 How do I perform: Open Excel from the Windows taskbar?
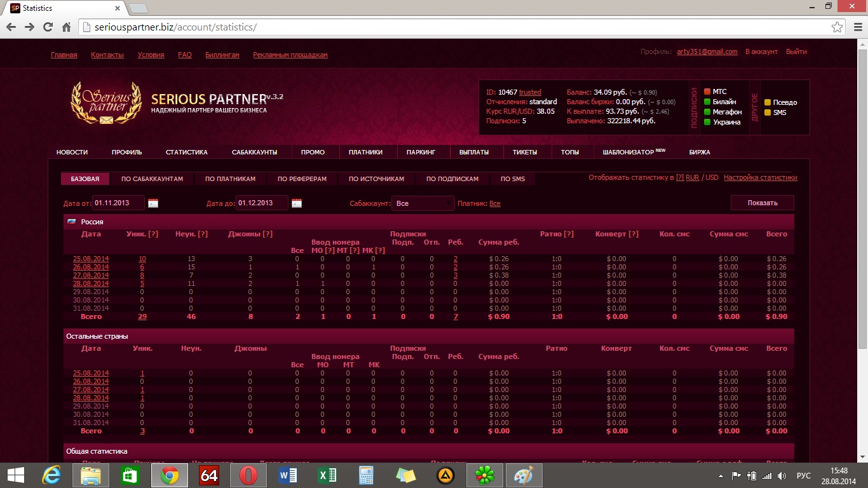(327, 475)
